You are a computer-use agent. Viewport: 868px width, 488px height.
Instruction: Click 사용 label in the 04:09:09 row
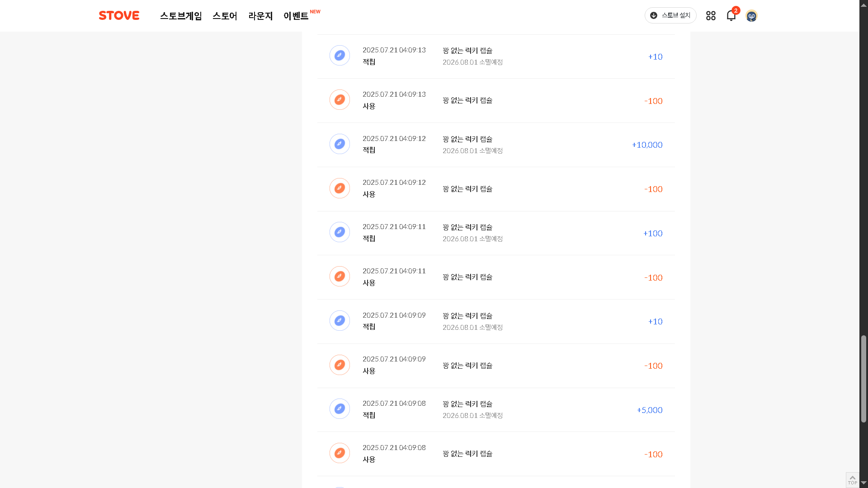point(369,371)
